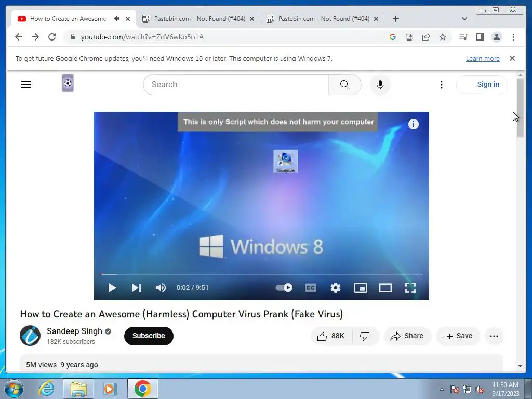
Task: Open the media controls icon in toolbar
Action: [x=463, y=37]
